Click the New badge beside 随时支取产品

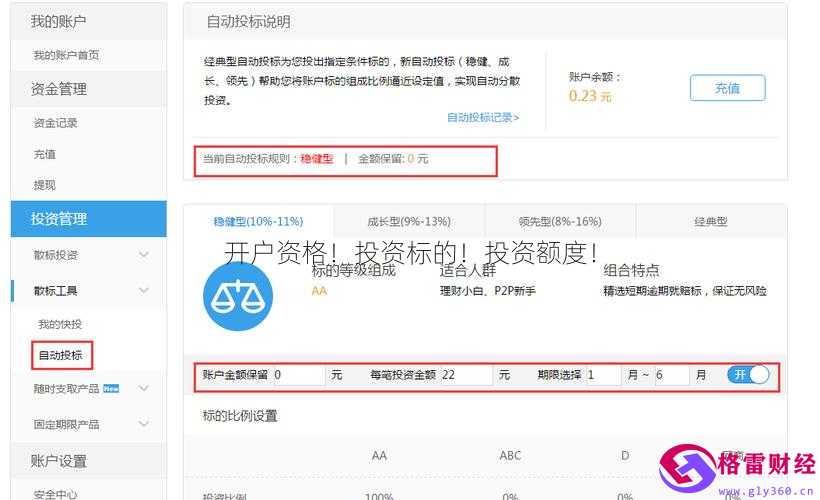pos(111,388)
